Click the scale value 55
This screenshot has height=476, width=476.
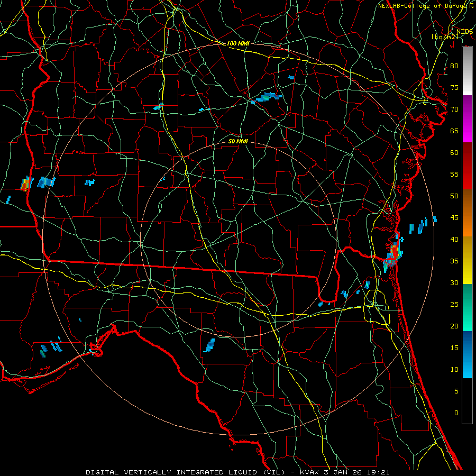coord(454,174)
